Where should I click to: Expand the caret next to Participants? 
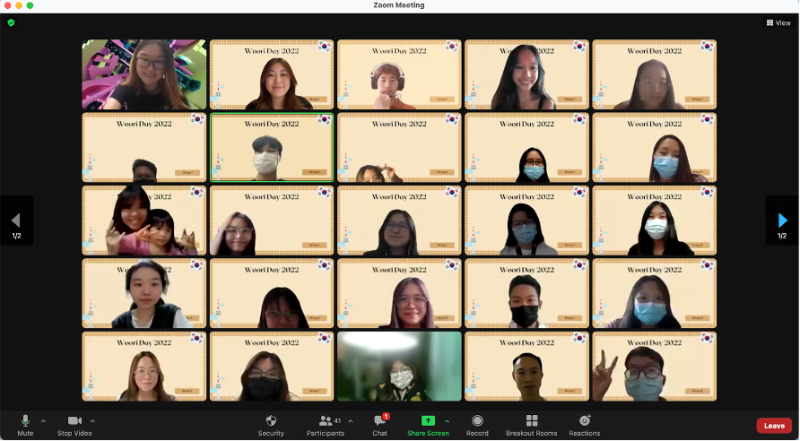tap(351, 421)
